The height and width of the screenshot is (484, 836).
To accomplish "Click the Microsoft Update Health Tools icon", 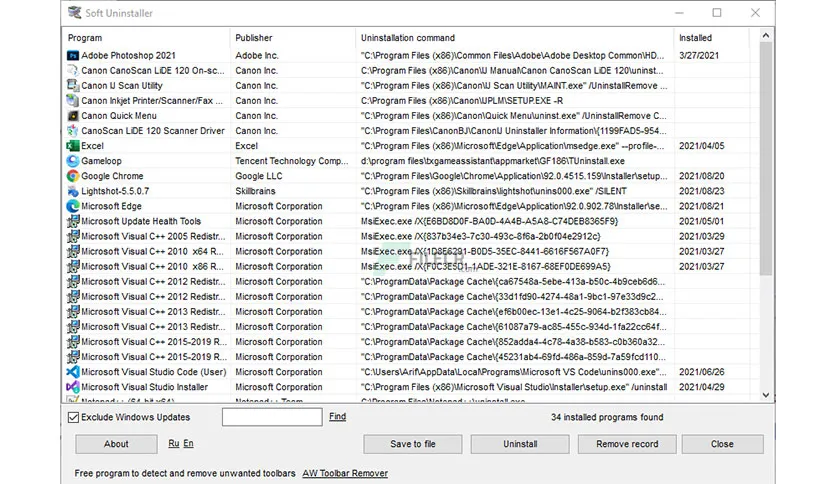I will 73,221.
